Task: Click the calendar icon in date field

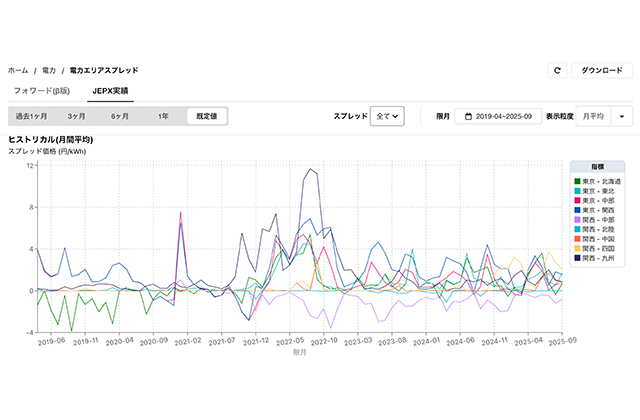Action: pyautogui.click(x=468, y=116)
